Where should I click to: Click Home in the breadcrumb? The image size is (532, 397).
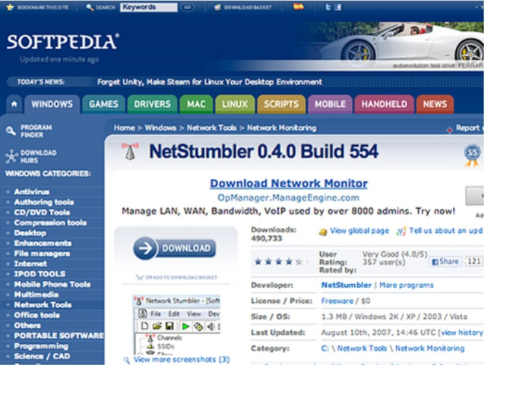tap(124, 128)
